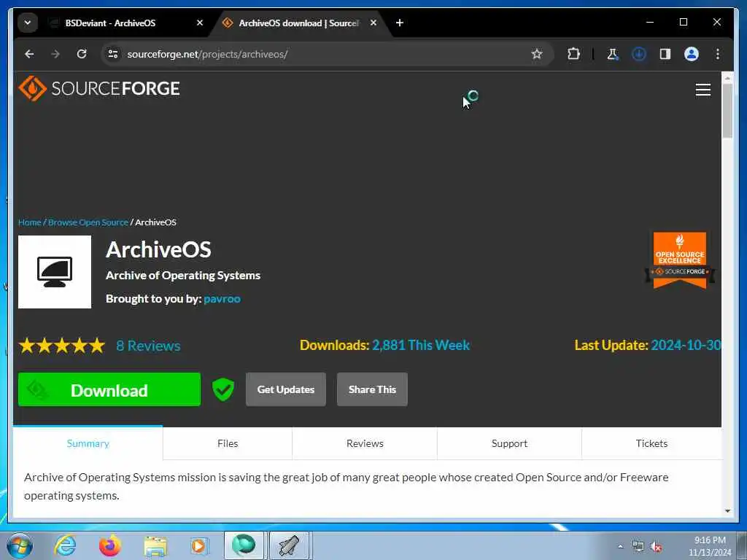This screenshot has height=560, width=747.
Task: Open site information icon in address bar
Action: (x=113, y=54)
